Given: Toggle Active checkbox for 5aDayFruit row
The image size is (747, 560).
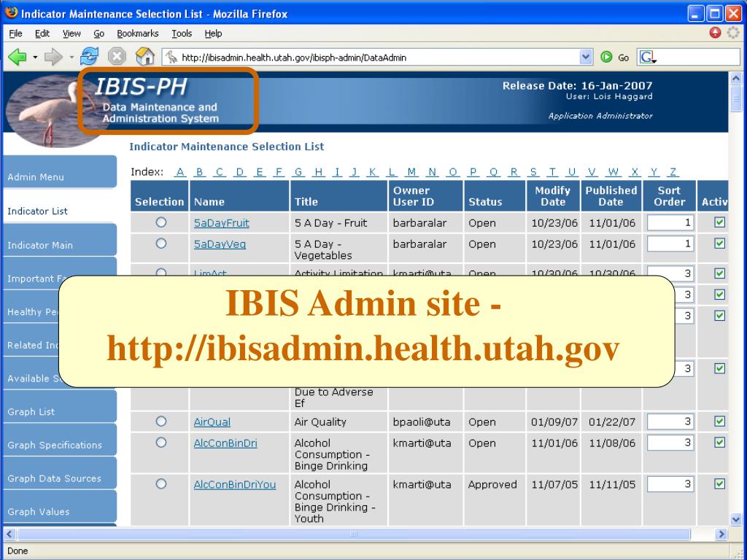Looking at the screenshot, I should click(719, 222).
